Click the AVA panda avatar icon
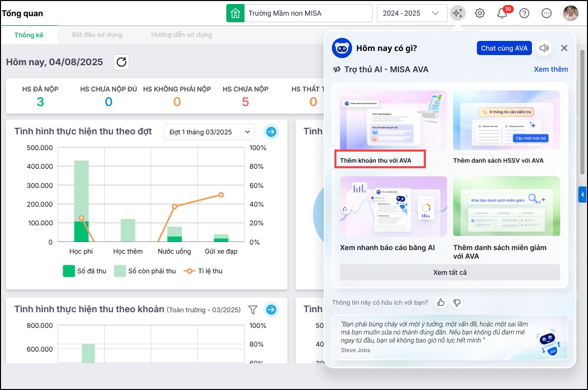588x390 pixels. [x=341, y=48]
